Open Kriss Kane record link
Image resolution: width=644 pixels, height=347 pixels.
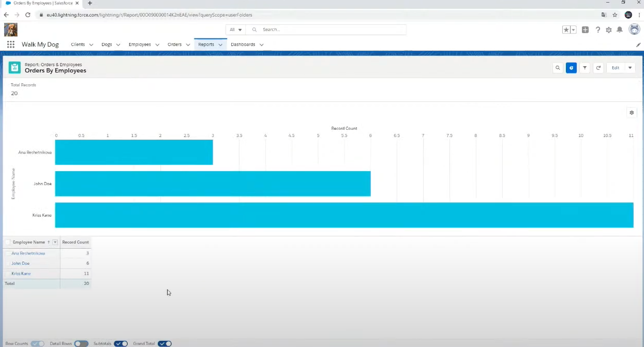tap(21, 273)
